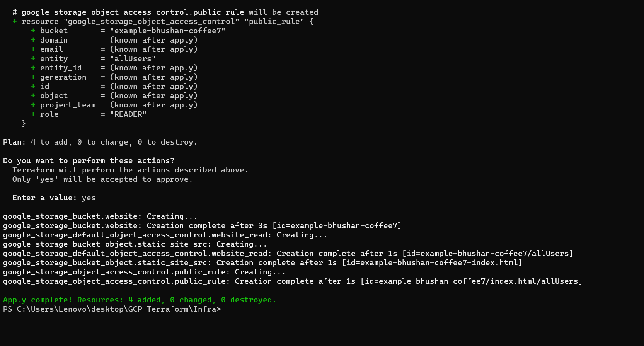The height and width of the screenshot is (346, 644).
Task: Click the '[id=example-bhushan-coffee7/index.html/allUsers]' text
Action: [471, 281]
